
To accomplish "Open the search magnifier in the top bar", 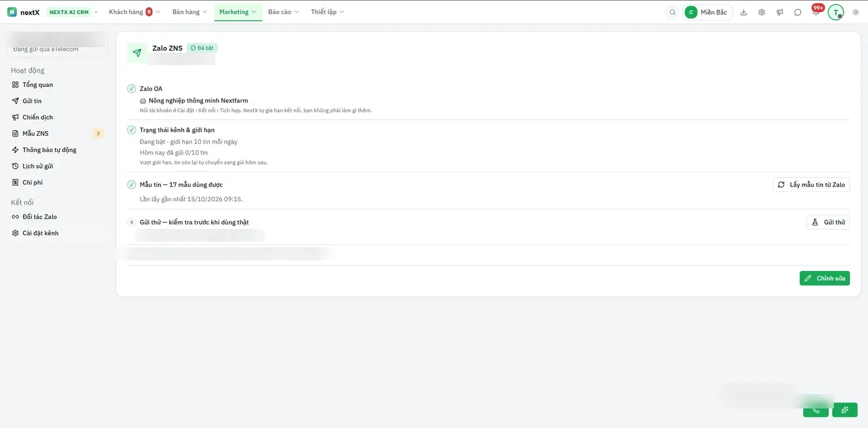I will (673, 12).
